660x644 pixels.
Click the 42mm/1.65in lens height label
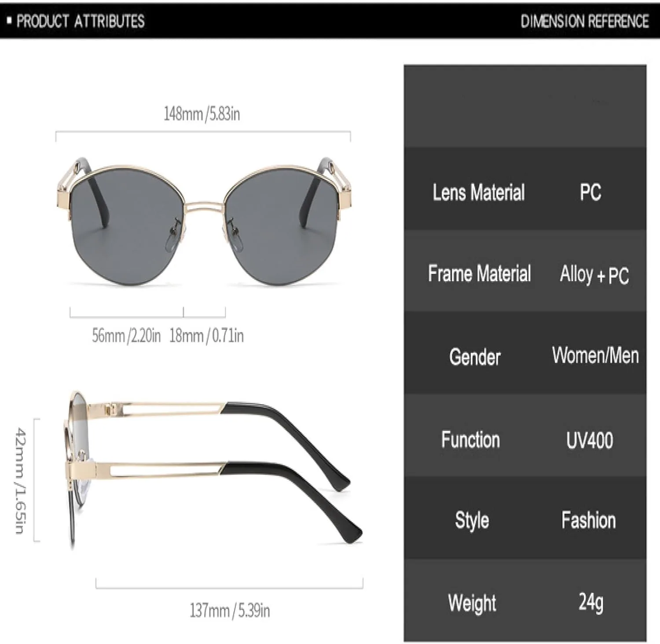click(x=21, y=480)
